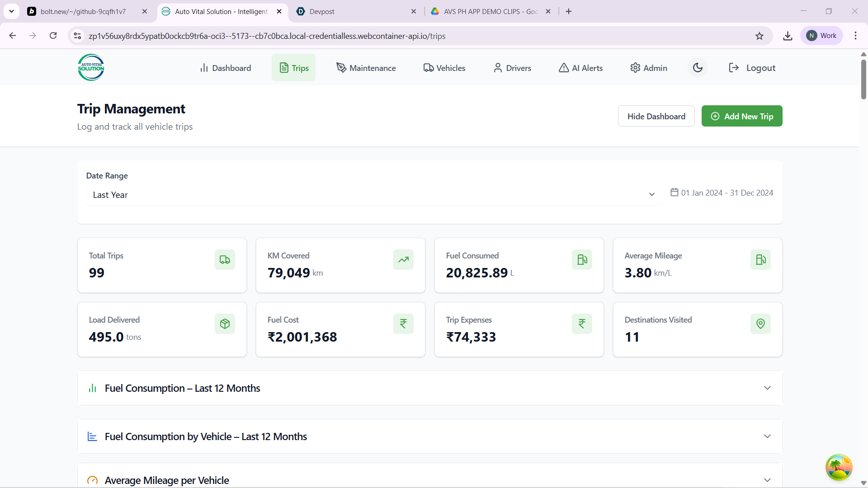Click the Destinations Visited pin icon
The image size is (868, 488).
point(760,324)
